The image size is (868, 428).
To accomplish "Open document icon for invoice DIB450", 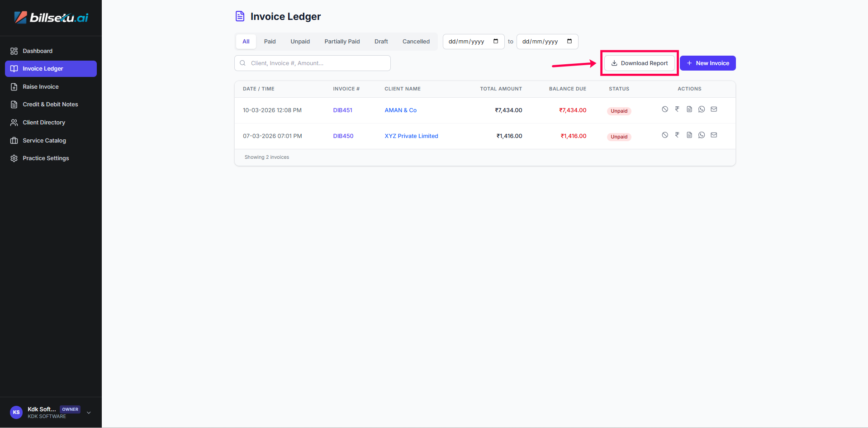I will coord(689,135).
